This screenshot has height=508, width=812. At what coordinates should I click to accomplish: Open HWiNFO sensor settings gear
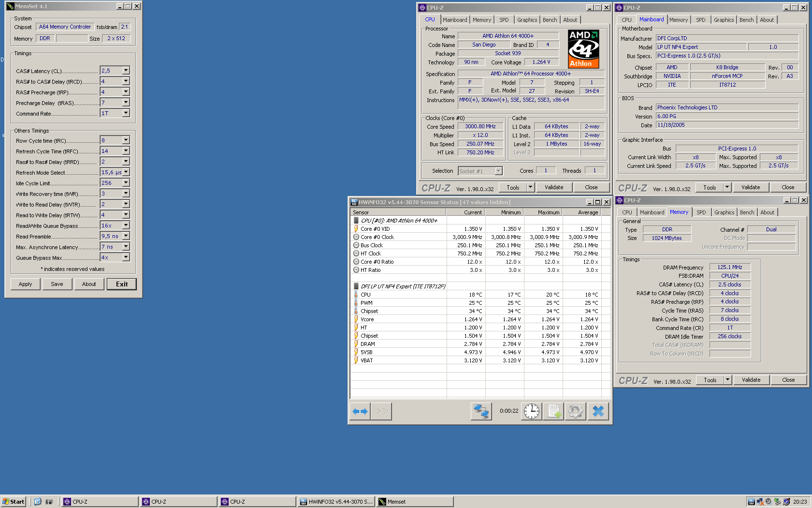point(576,411)
